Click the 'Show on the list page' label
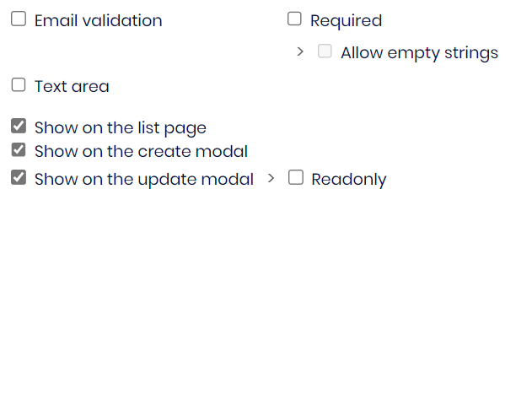 (120, 128)
